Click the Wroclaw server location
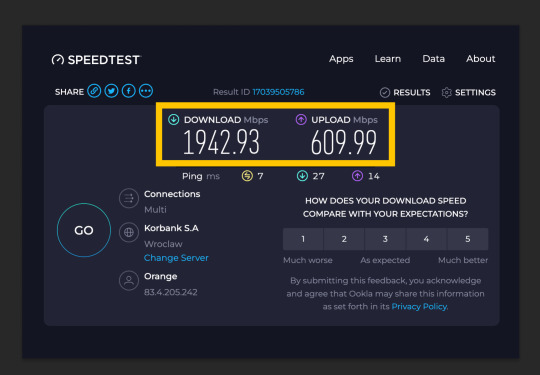The image size is (540, 375). [163, 244]
